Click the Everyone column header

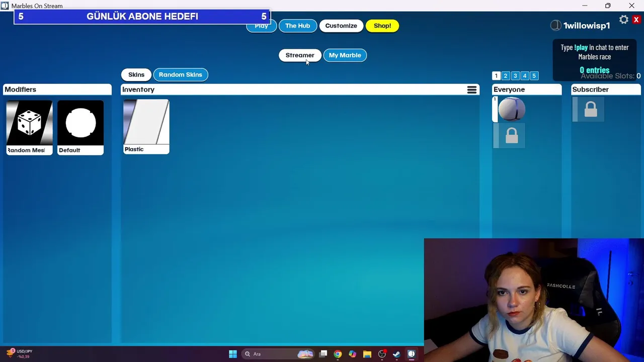click(x=527, y=89)
